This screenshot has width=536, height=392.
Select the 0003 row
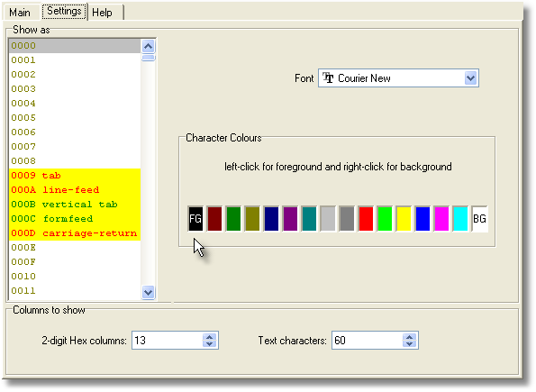(75, 89)
